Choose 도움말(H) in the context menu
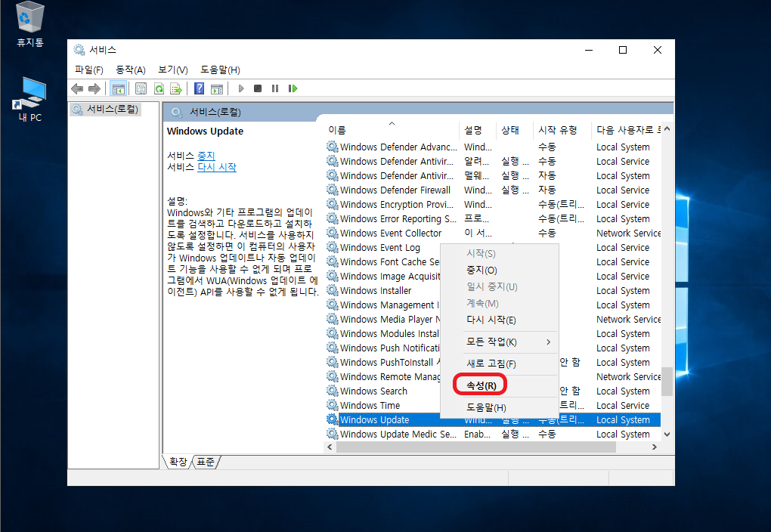The width and height of the screenshot is (771, 532). pos(499,407)
